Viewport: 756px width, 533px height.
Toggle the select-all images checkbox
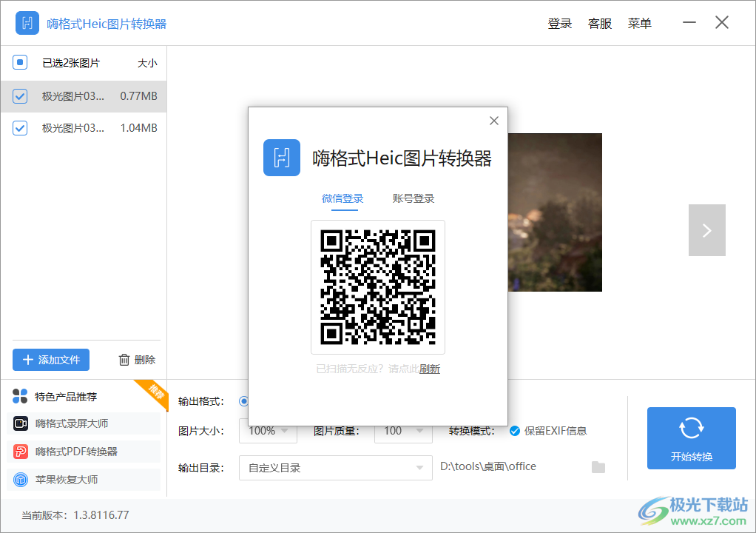pos(19,62)
